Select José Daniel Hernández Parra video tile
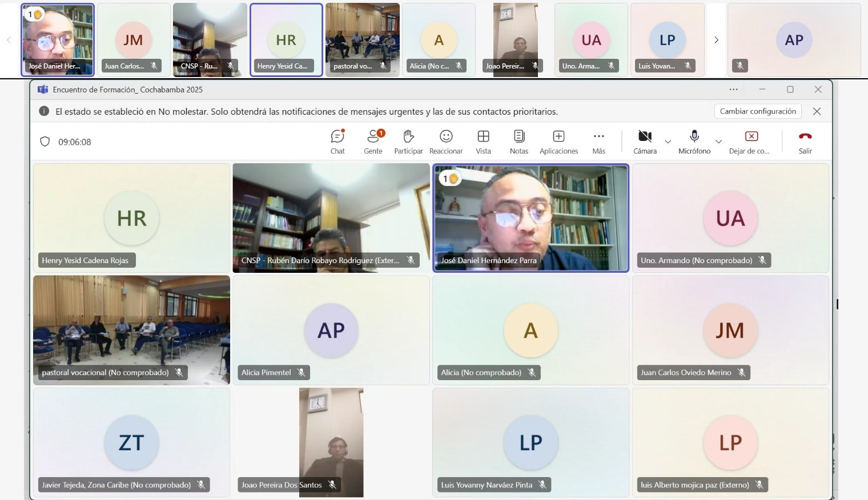Screen dimensions: 868x500 531,217
